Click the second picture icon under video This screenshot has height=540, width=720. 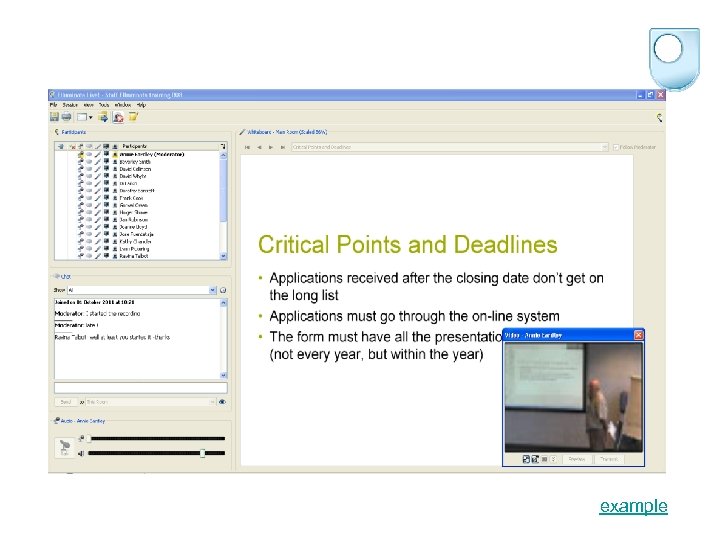pos(535,459)
